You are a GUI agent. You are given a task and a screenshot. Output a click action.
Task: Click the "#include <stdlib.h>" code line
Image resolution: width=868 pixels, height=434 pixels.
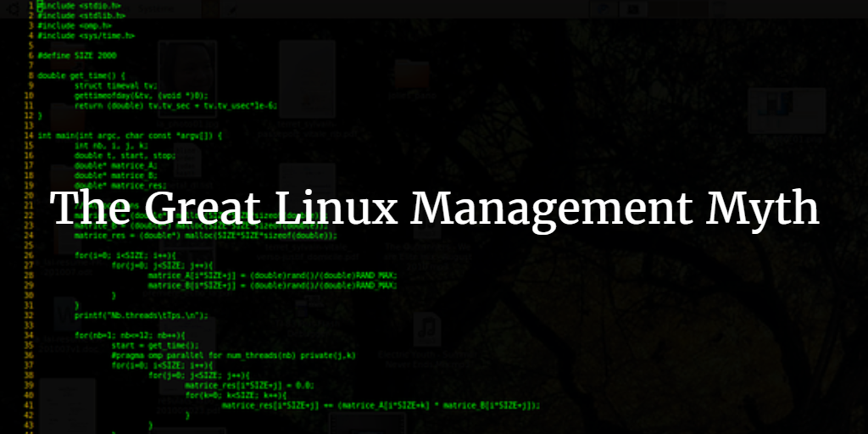(x=81, y=15)
